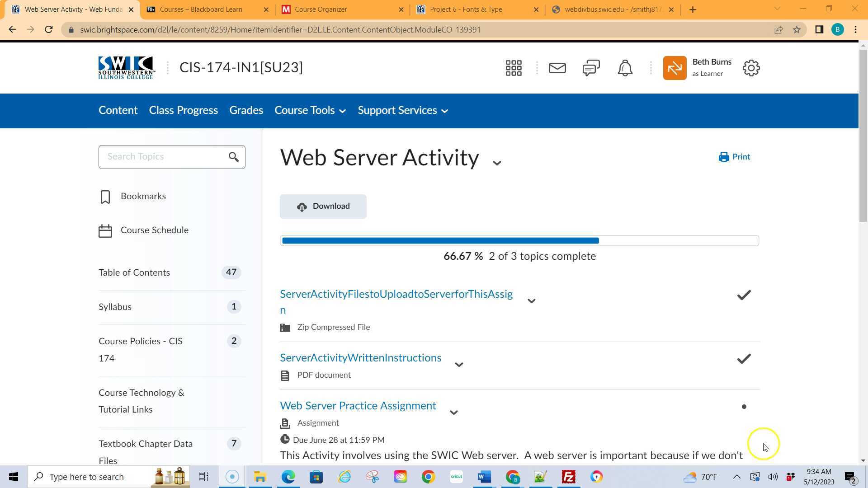This screenshot has height=488, width=868.
Task: Open the admin tools gear icon
Action: point(751,68)
